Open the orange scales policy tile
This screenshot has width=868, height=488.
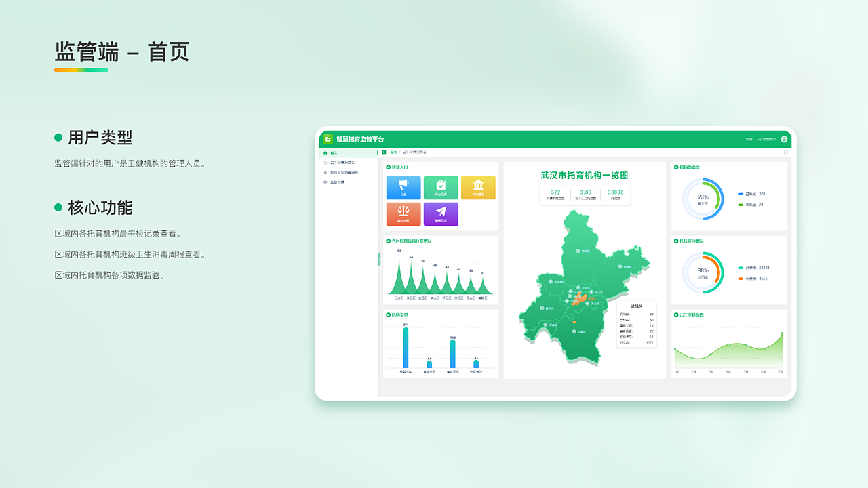tap(403, 214)
